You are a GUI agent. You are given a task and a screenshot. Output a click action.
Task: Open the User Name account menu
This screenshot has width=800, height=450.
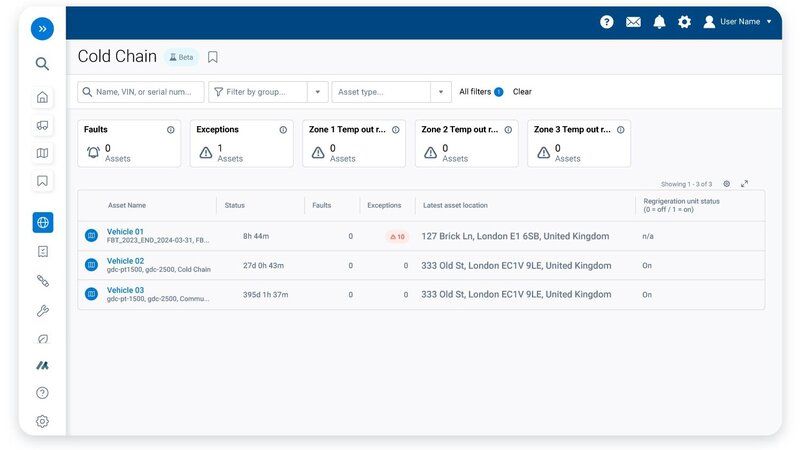pos(738,22)
